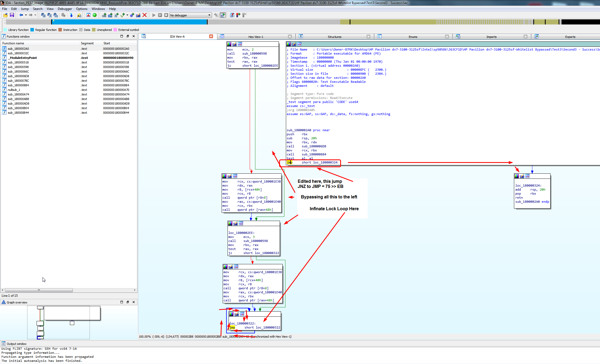
Task: Close the Graph overview panel
Action: click(134, 302)
